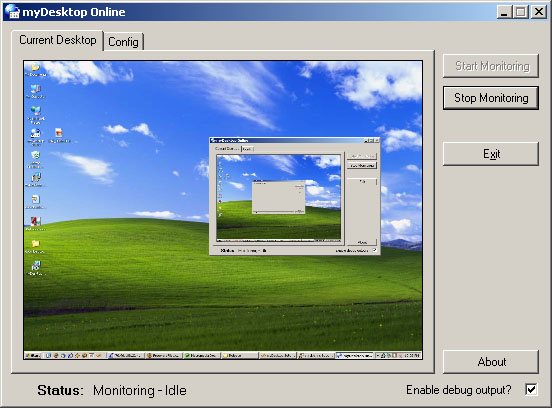Screen dimensions: 552x408
Task: Select the Current Desktop tab
Action: coord(57,40)
